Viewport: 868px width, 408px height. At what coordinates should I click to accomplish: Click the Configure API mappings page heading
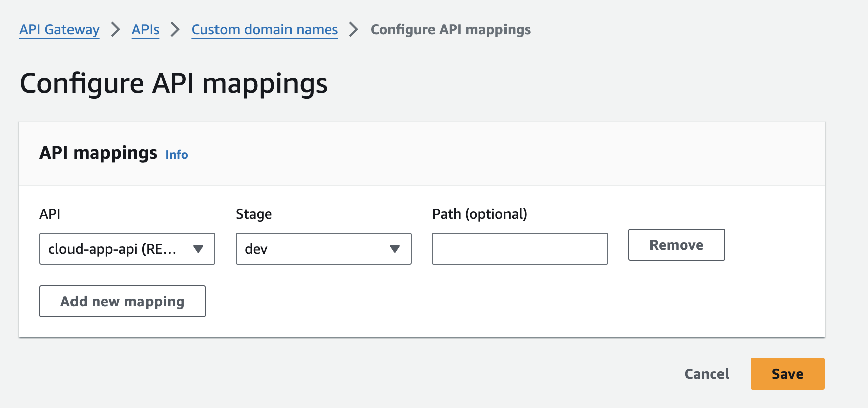pos(174,83)
